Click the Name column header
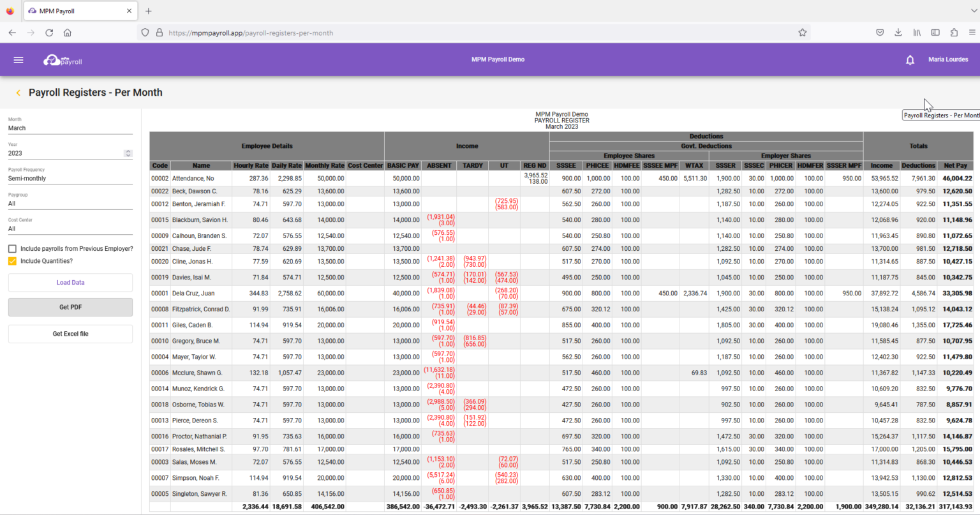 (x=201, y=165)
